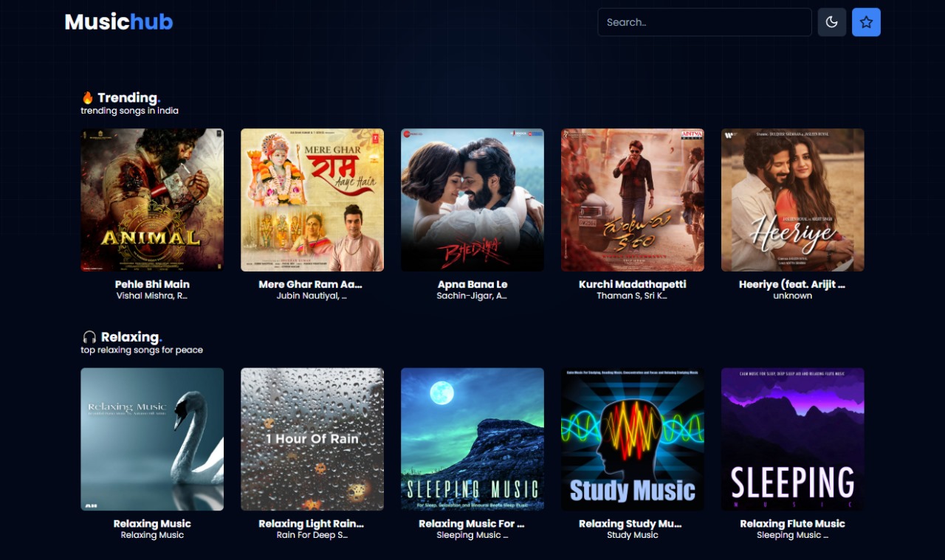
Task: Click the unknown artist label under Heeriye
Action: click(x=793, y=296)
